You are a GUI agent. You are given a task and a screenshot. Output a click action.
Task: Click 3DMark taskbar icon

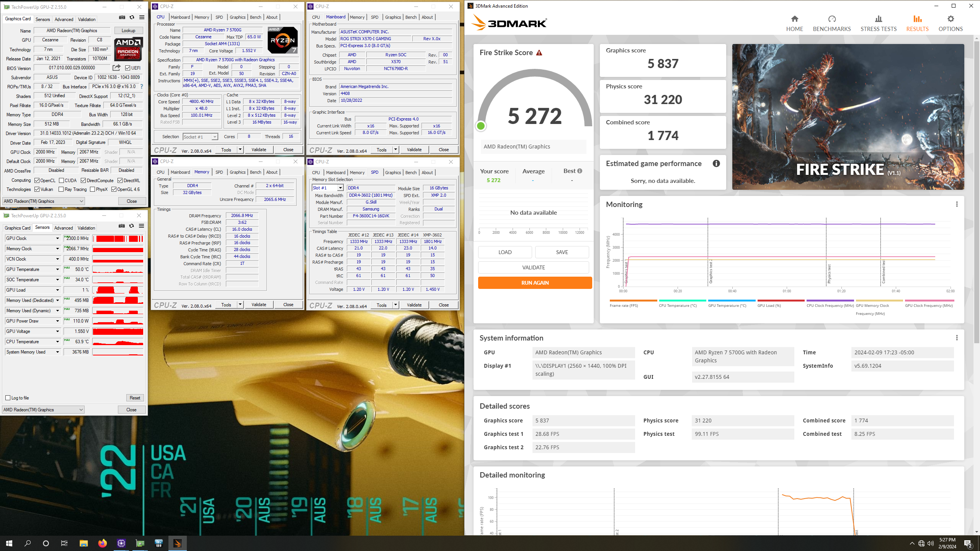pyautogui.click(x=177, y=543)
